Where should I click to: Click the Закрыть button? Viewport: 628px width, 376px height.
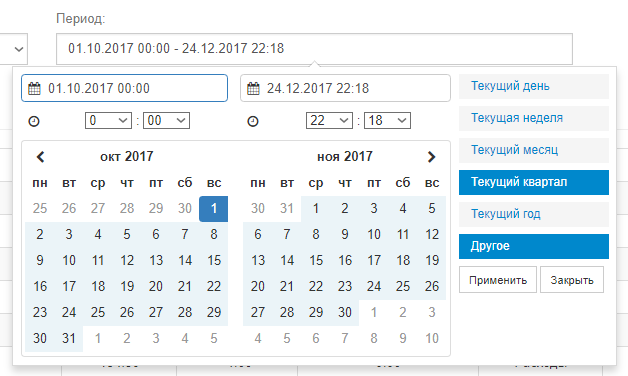click(x=572, y=280)
